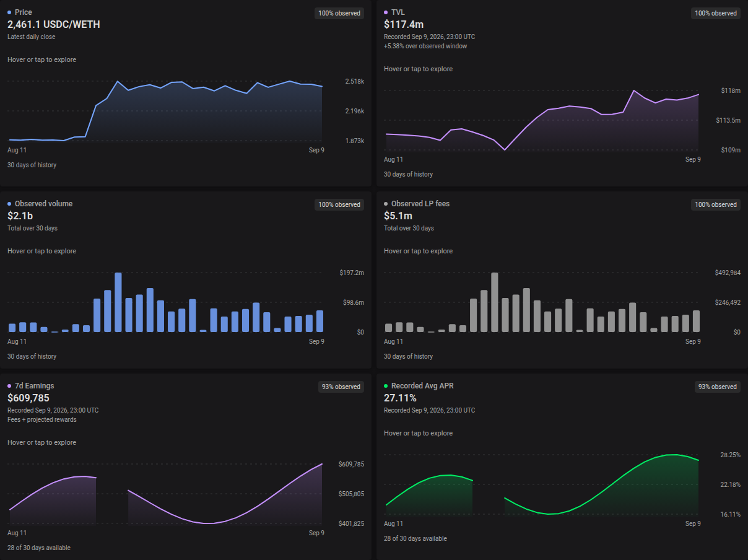The width and height of the screenshot is (748, 560).
Task: Click the +5.38% over observed window text
Action: 425,46
